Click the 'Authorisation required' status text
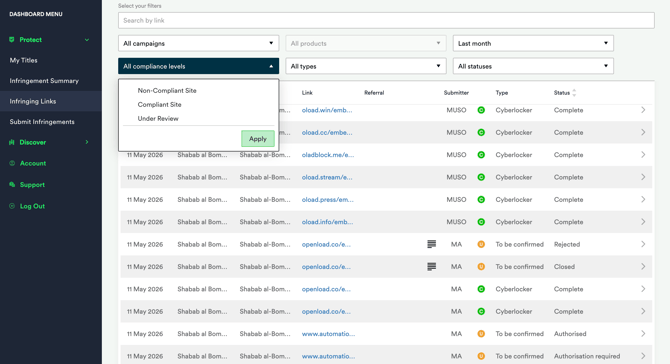 point(587,356)
